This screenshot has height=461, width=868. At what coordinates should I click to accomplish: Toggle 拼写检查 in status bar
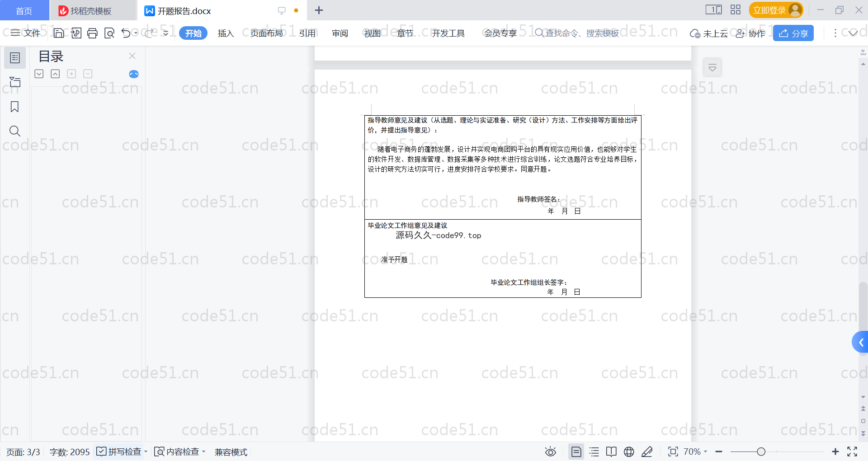point(119,452)
